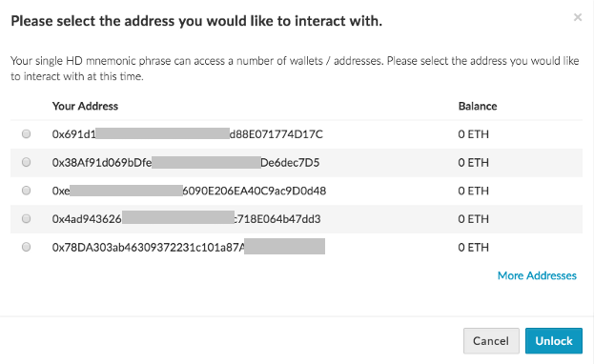594x364 pixels.
Task: Click address text ending 718E064b47dd3
Action: 186,219
